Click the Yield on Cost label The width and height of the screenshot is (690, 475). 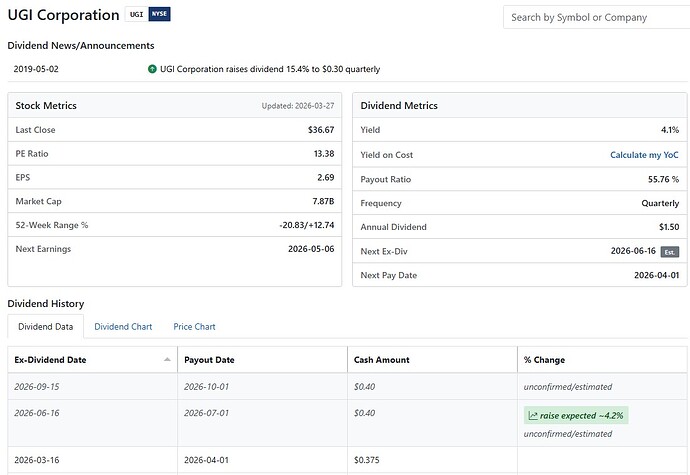point(387,155)
